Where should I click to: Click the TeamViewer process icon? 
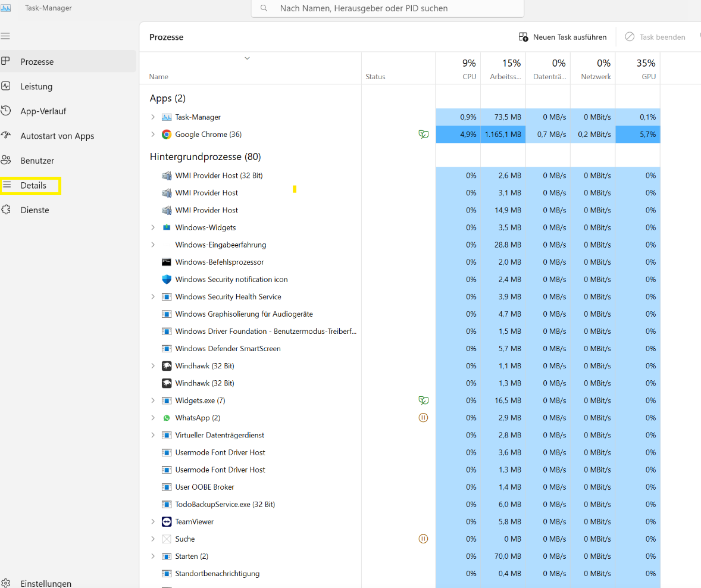[166, 521]
